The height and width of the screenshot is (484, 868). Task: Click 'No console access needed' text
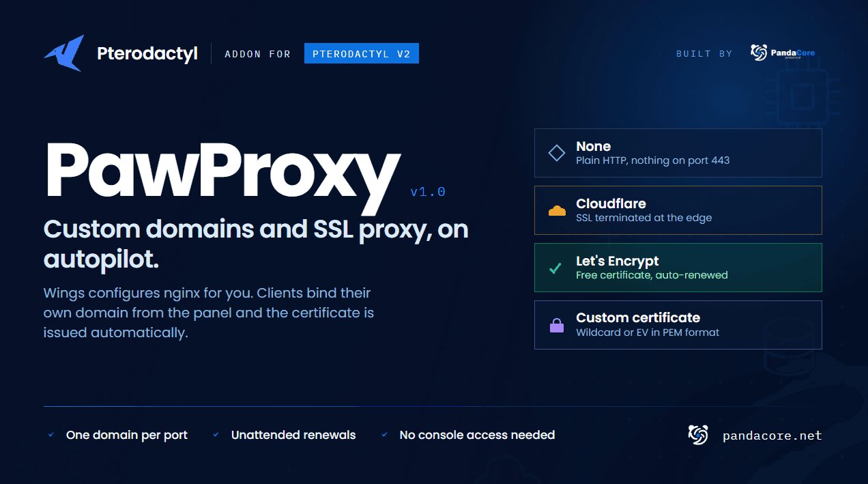(477, 435)
